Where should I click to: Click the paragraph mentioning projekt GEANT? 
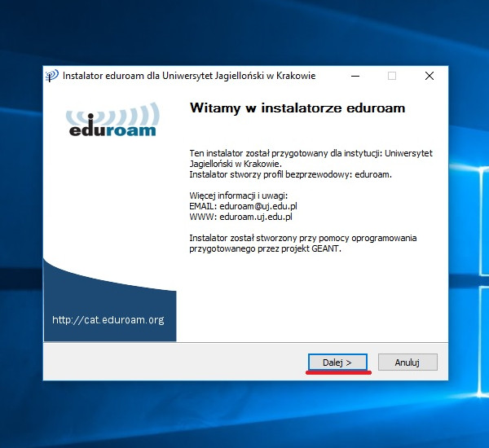(302, 244)
